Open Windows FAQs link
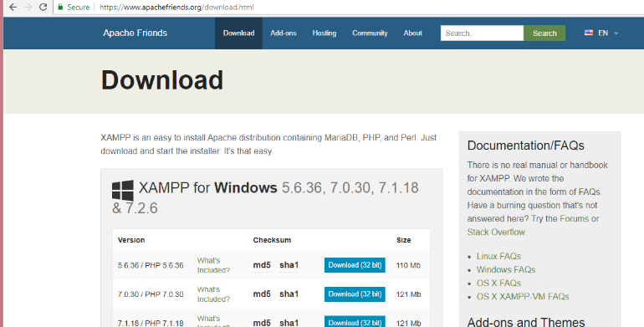Screen dimensions: 644x327 [x=506, y=270]
